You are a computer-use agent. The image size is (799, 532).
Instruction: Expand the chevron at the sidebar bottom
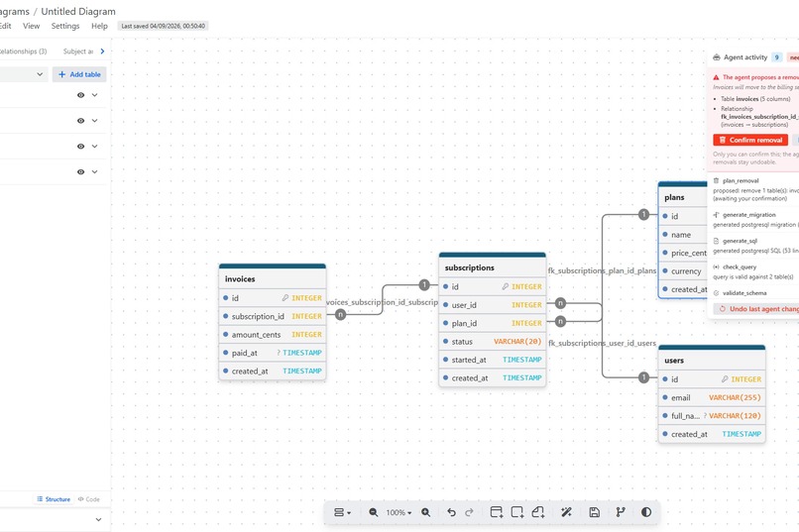(98, 520)
